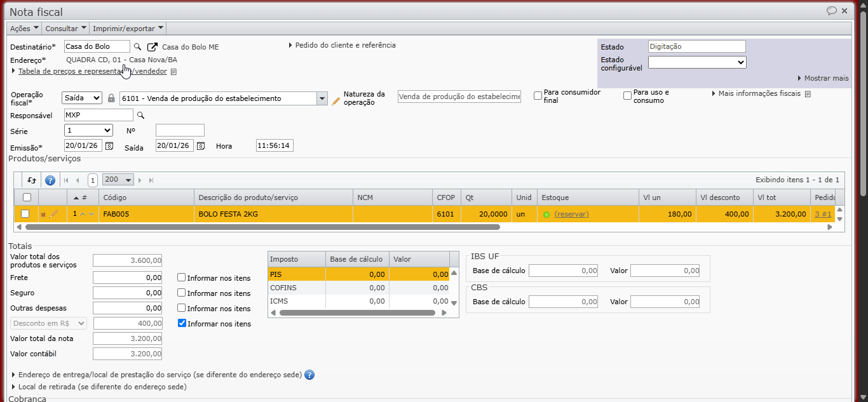Image resolution: width=868 pixels, height=402 pixels.
Task: Tick Informar nos itens checkbox for Frete
Action: 182,278
